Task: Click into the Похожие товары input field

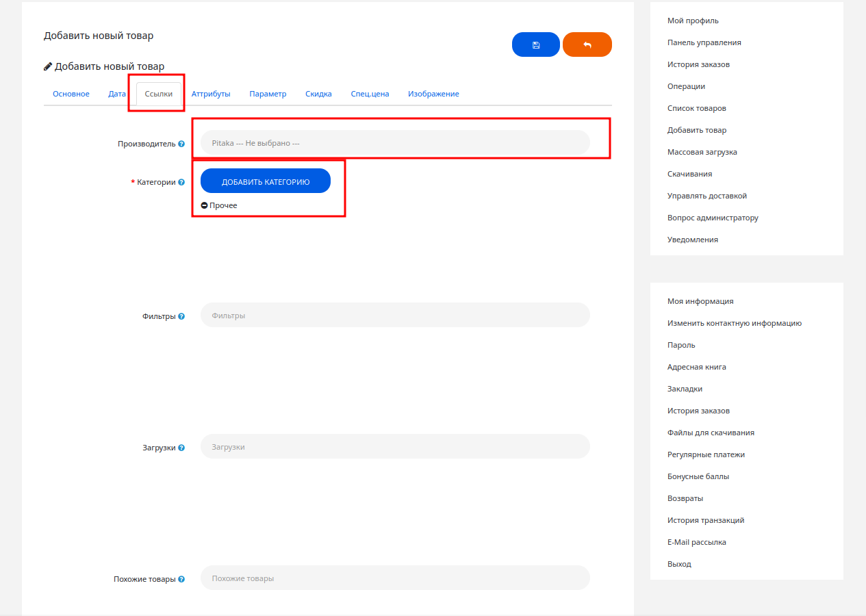Action: click(x=394, y=578)
